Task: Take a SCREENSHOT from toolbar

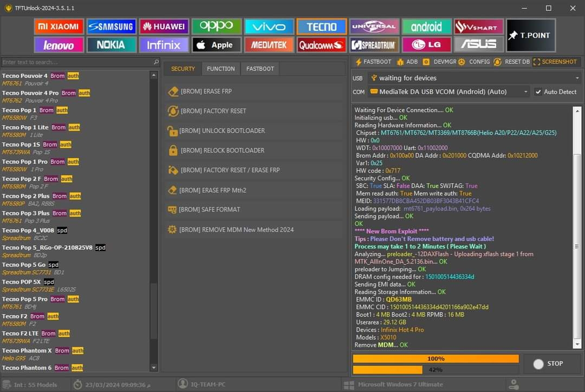Action: pos(555,62)
